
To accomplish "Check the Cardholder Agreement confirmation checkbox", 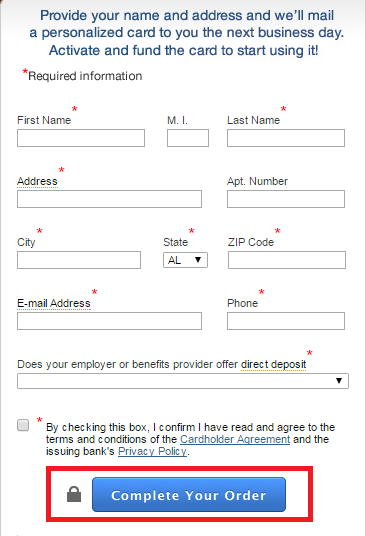I will coord(23,425).
